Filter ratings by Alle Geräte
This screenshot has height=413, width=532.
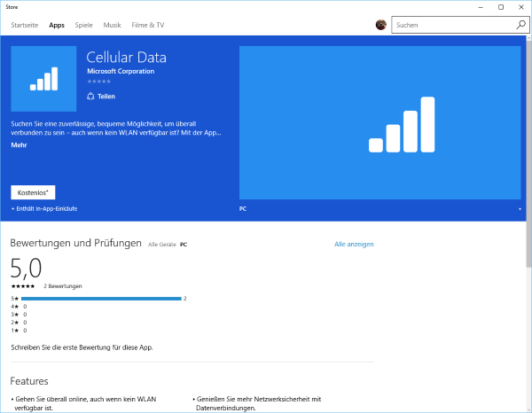162,245
